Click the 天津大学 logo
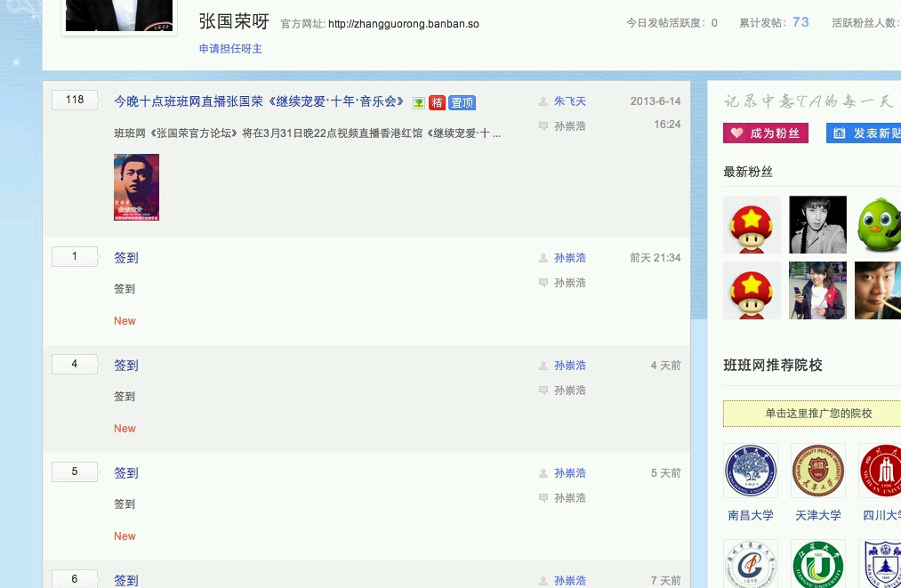Viewport: 901px width, 588px height. [817, 471]
